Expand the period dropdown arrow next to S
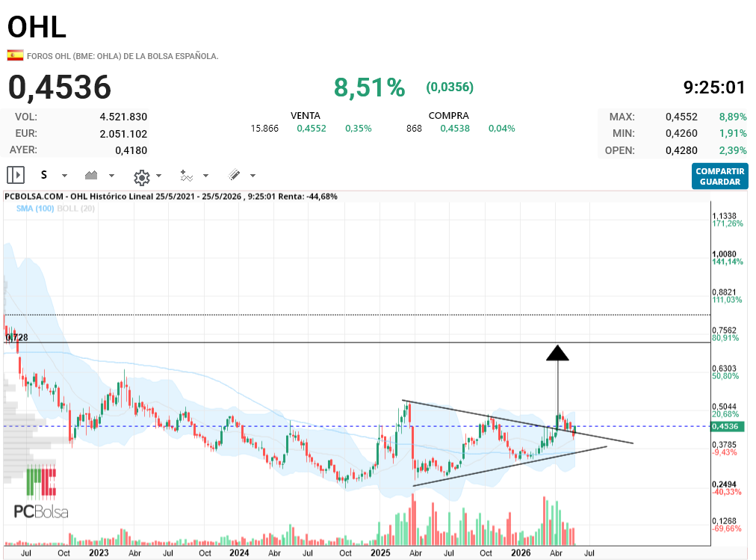This screenshot has width=756, height=560. 64,176
